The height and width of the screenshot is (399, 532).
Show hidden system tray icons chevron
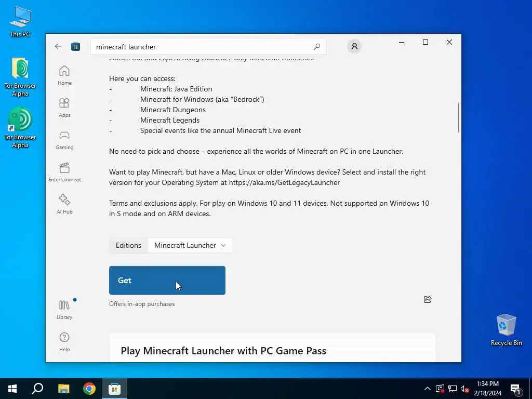tap(428, 389)
